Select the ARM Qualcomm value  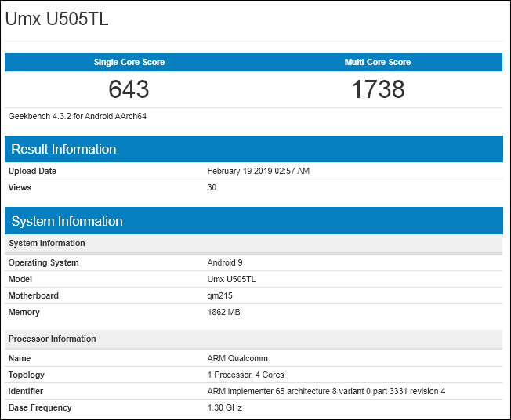pos(237,358)
